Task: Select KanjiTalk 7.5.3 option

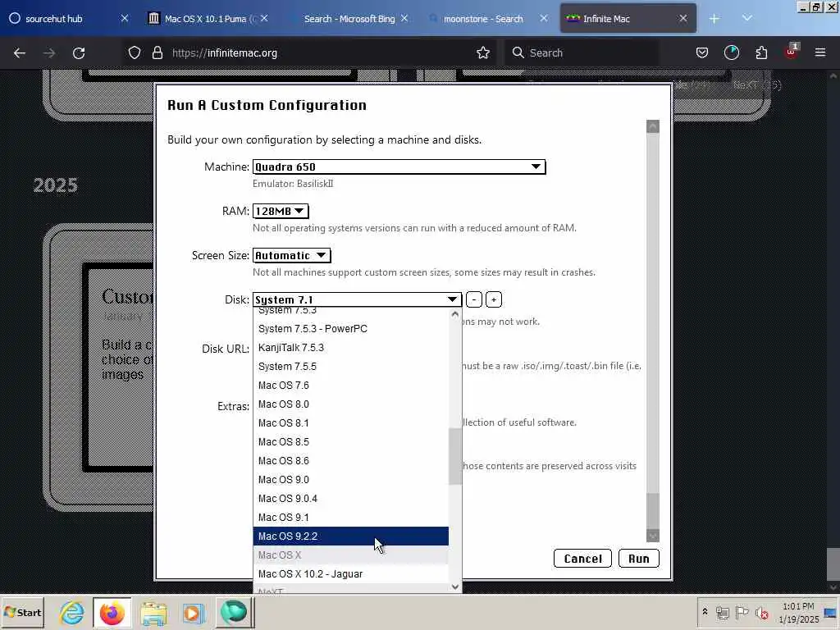Action: pyautogui.click(x=351, y=348)
